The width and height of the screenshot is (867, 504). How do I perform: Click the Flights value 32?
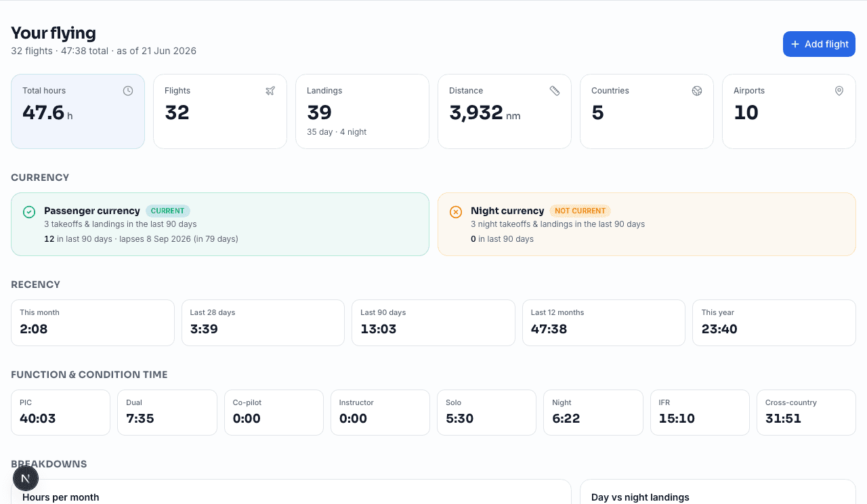pyautogui.click(x=177, y=112)
